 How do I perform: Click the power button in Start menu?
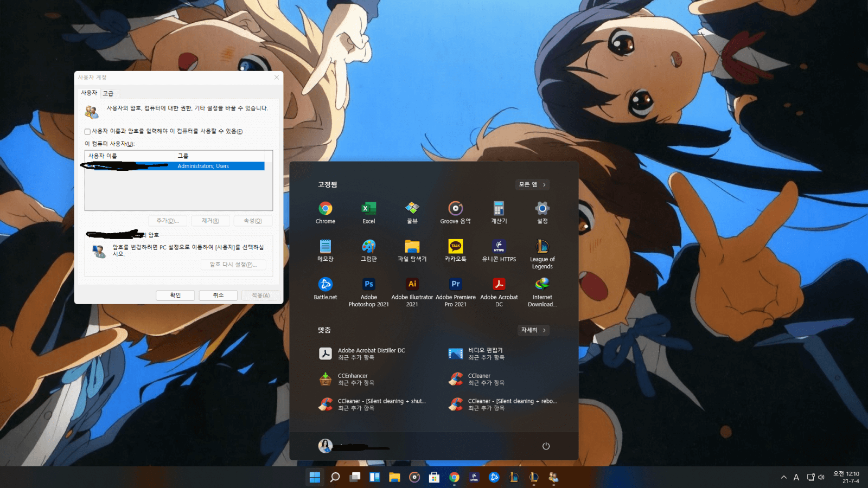pyautogui.click(x=546, y=446)
